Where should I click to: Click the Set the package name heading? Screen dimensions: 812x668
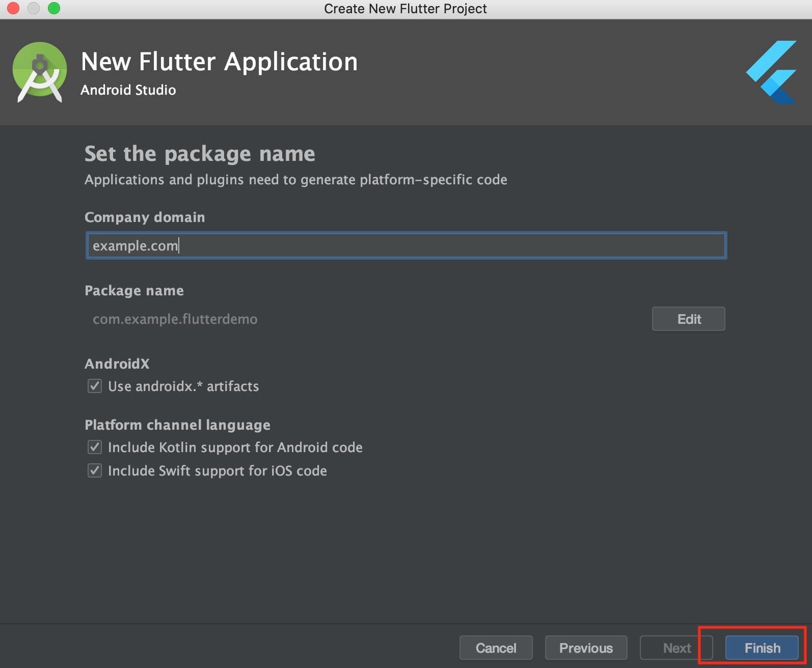click(200, 154)
